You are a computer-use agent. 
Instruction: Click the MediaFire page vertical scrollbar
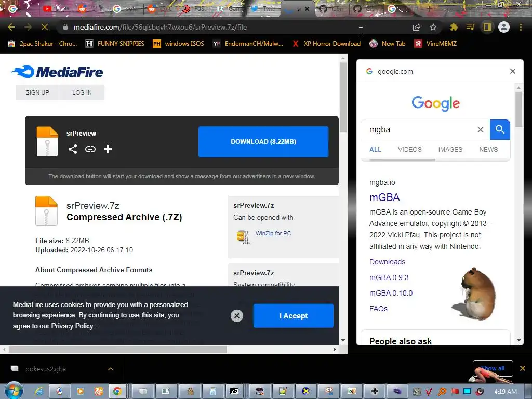pyautogui.click(x=343, y=97)
